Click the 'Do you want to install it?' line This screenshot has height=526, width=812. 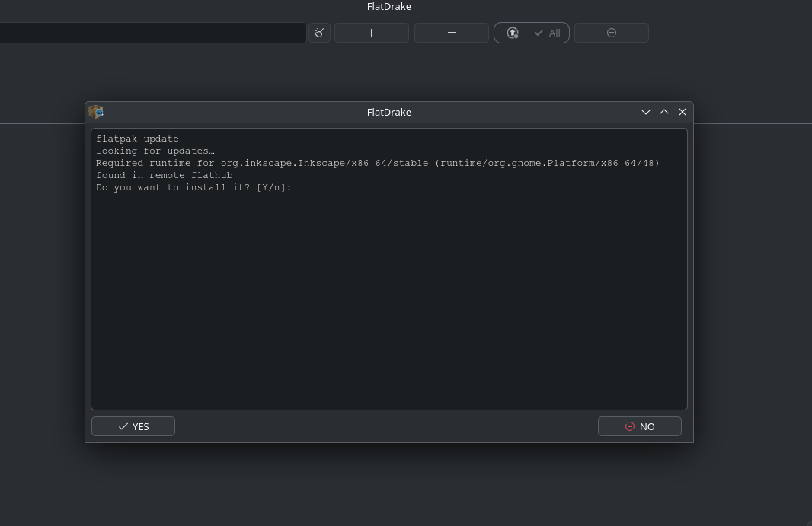coord(193,187)
